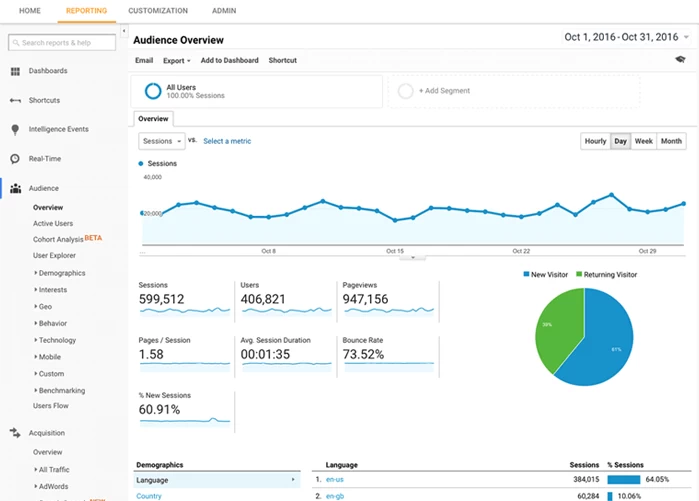Screen dimensions: 699x501
Task: Expand the Demographics tree item
Action: pos(60,273)
